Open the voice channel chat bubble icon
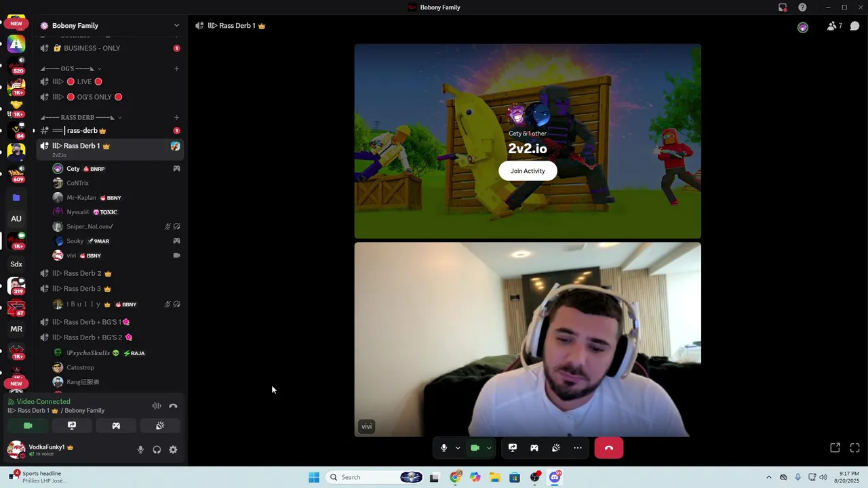This screenshot has height=488, width=868. pyautogui.click(x=855, y=26)
